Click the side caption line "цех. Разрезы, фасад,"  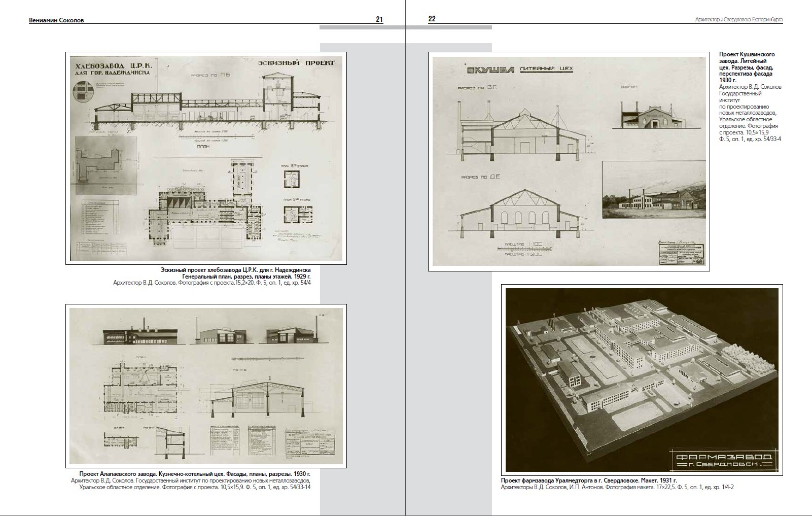[x=746, y=67]
